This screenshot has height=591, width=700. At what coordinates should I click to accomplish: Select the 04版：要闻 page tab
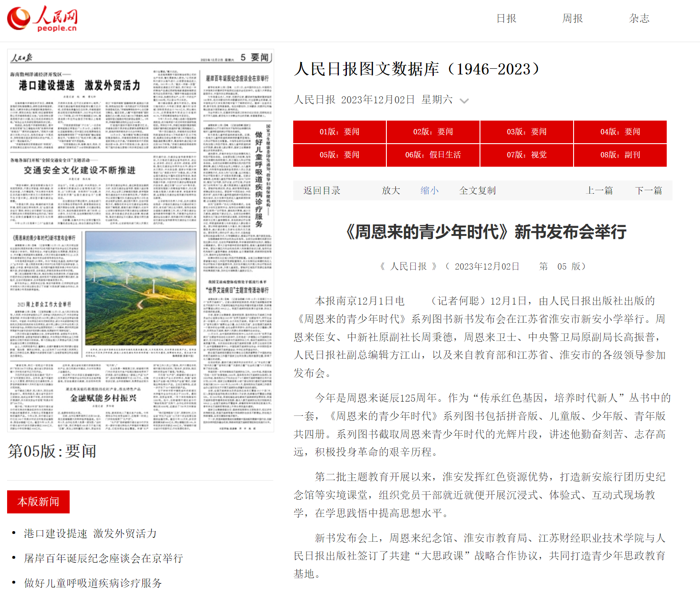pyautogui.click(x=620, y=132)
